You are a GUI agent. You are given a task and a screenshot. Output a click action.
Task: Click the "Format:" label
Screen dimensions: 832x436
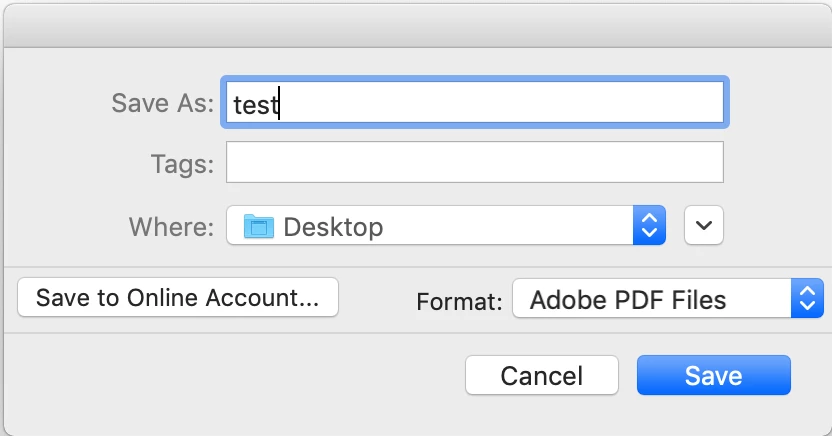[459, 301]
